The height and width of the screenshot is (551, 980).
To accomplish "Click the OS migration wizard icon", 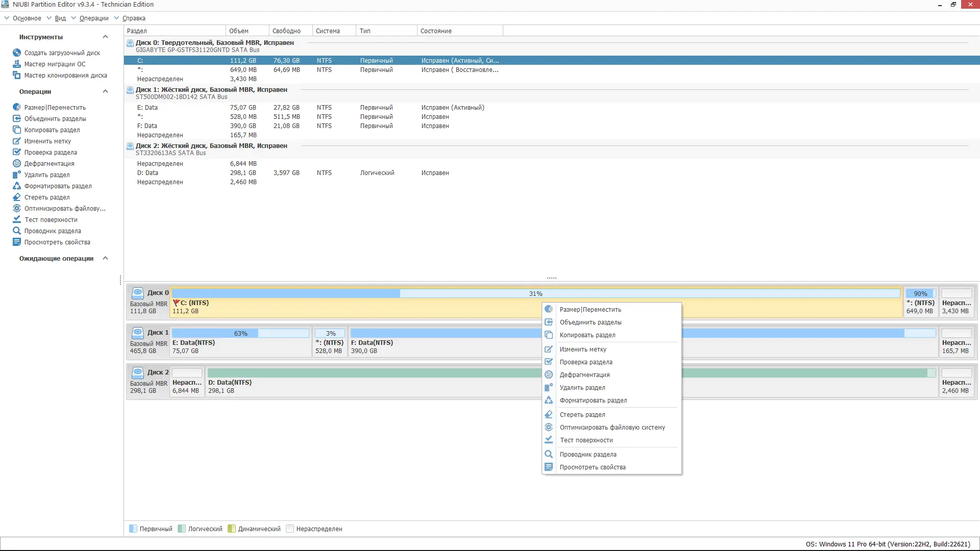I will [17, 64].
